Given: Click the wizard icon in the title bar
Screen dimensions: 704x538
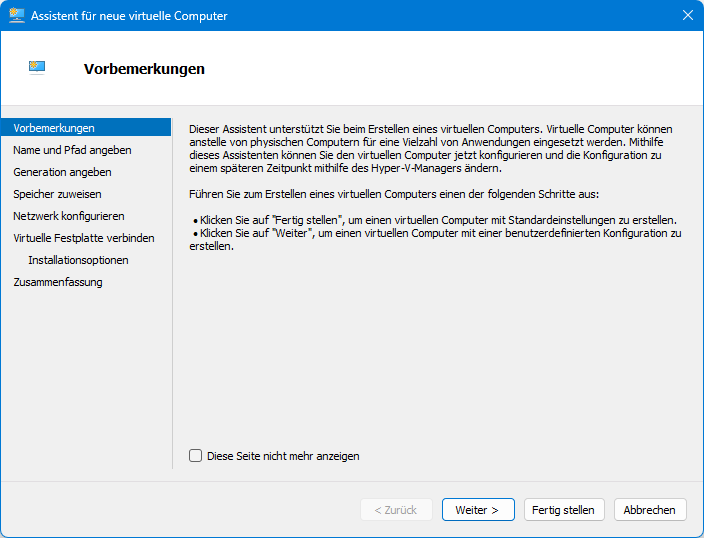Looking at the screenshot, I should pyautogui.click(x=17, y=16).
